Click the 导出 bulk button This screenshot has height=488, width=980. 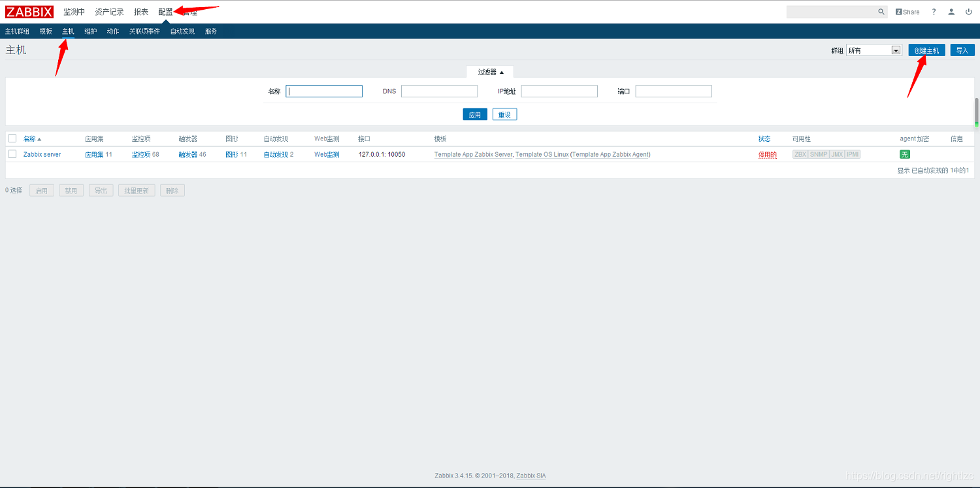point(101,191)
